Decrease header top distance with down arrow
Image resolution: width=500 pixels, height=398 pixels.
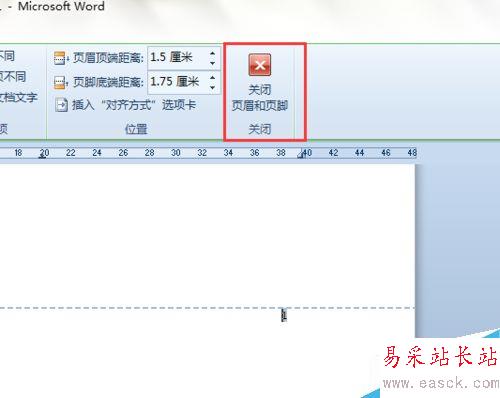tap(213, 63)
